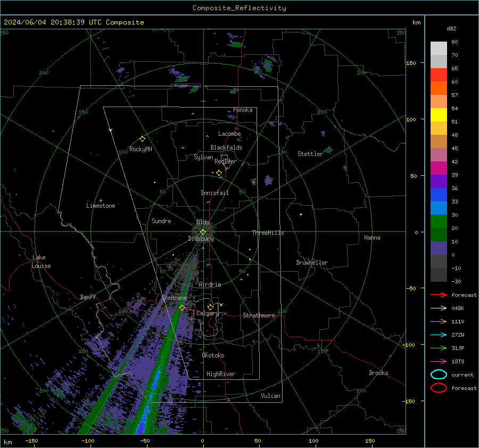Click the yellow diamond marker south of RedDeer
Image resolution: width=479 pixels, height=448 pixels.
coord(219,173)
